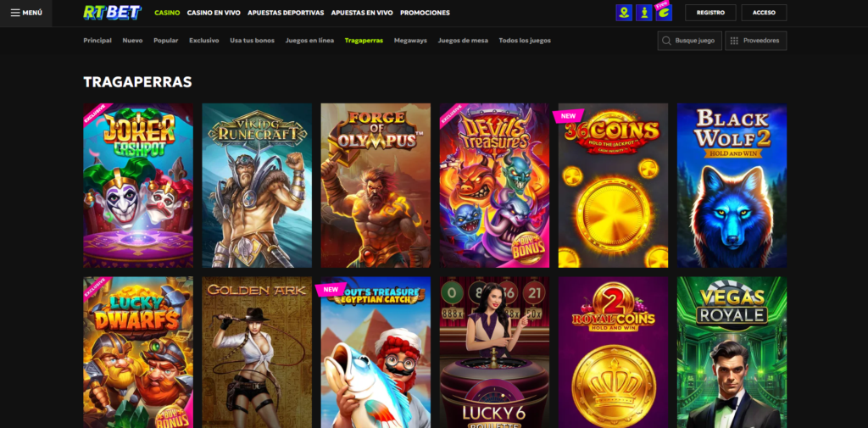This screenshot has width=868, height=428.
Task: Launch the Forge of Olympus game
Action: [376, 186]
